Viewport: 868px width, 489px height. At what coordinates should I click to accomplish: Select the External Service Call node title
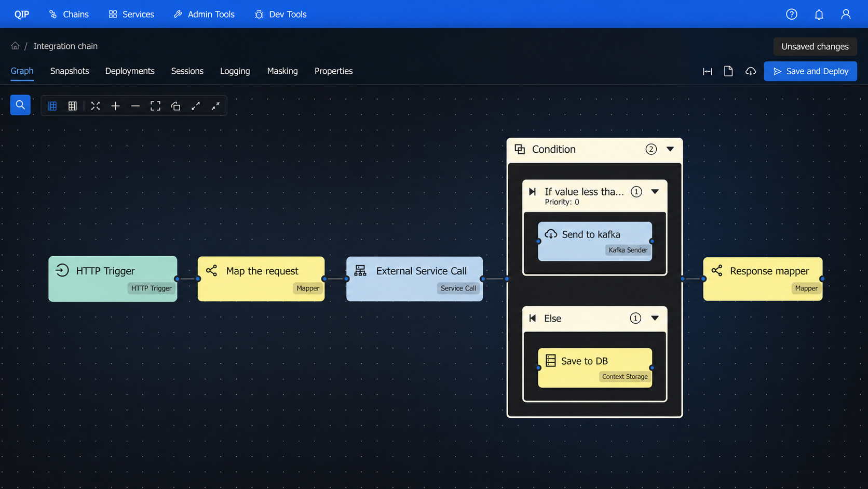(422, 271)
